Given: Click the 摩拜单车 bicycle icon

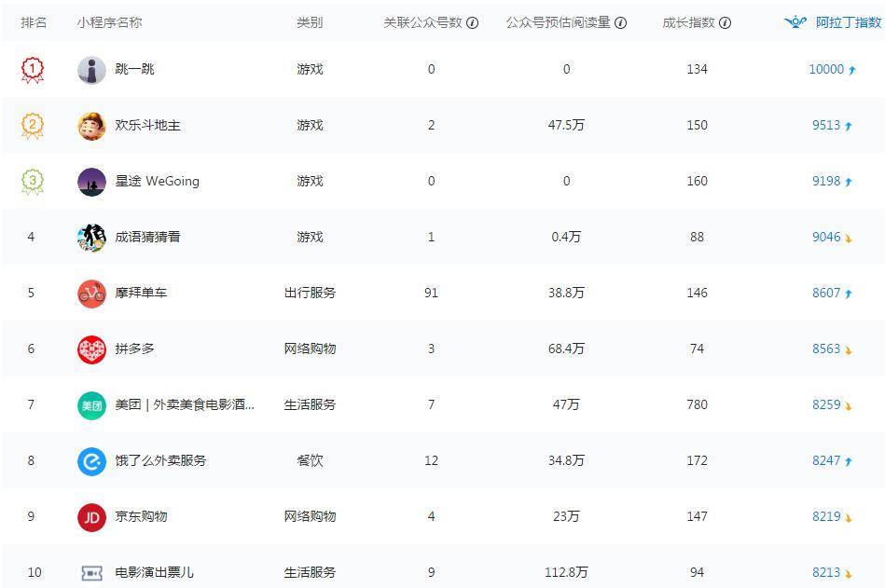Looking at the screenshot, I should click(x=91, y=294).
